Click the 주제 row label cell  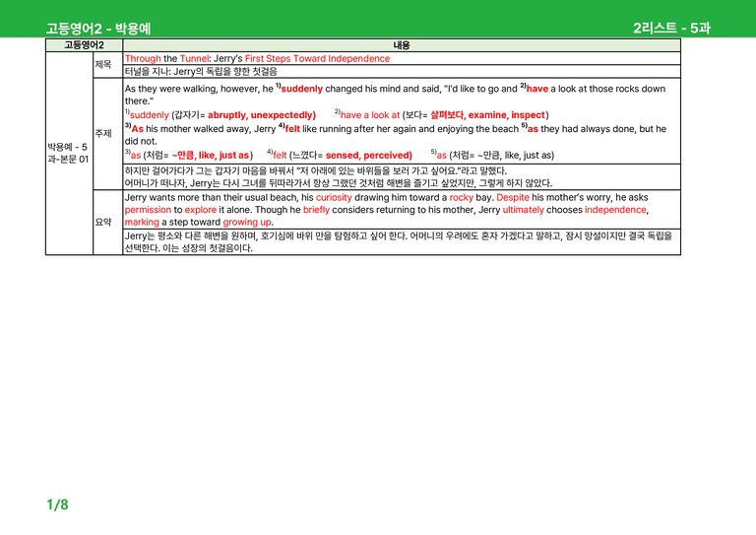(107, 134)
